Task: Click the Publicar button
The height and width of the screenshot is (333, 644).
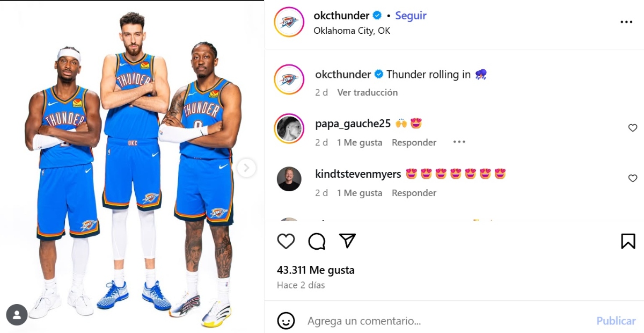Action: point(616,321)
